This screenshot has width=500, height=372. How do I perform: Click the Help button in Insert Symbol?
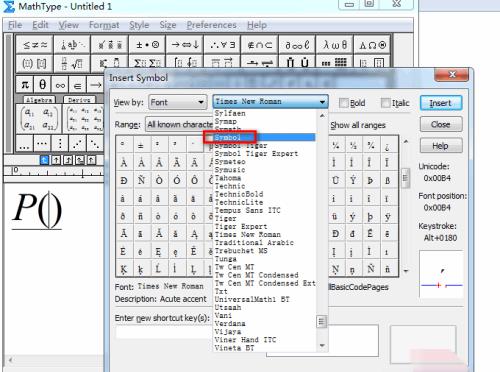tap(441, 146)
